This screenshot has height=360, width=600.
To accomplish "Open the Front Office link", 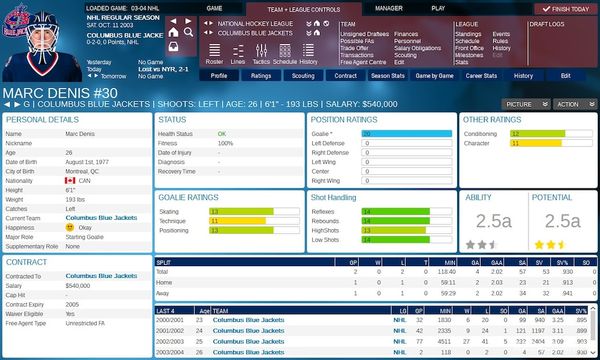I will (x=470, y=48).
